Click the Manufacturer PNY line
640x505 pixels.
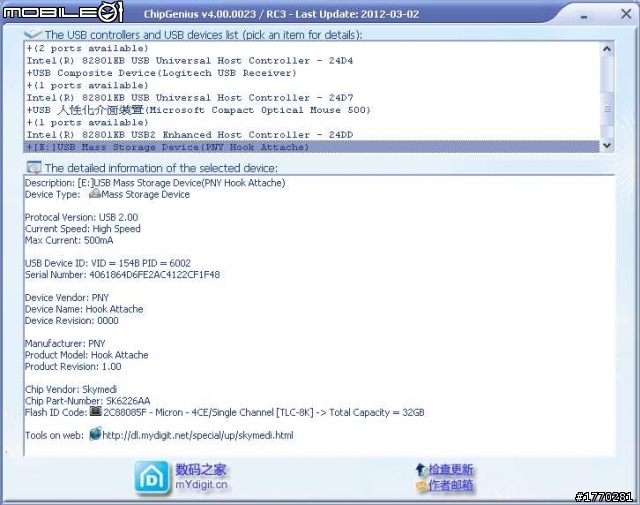point(65,343)
